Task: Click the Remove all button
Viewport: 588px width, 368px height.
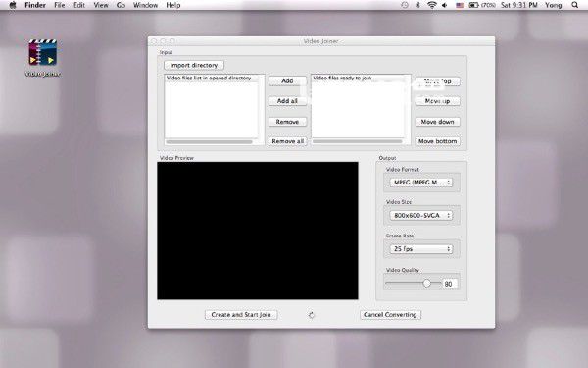Action: [x=287, y=141]
